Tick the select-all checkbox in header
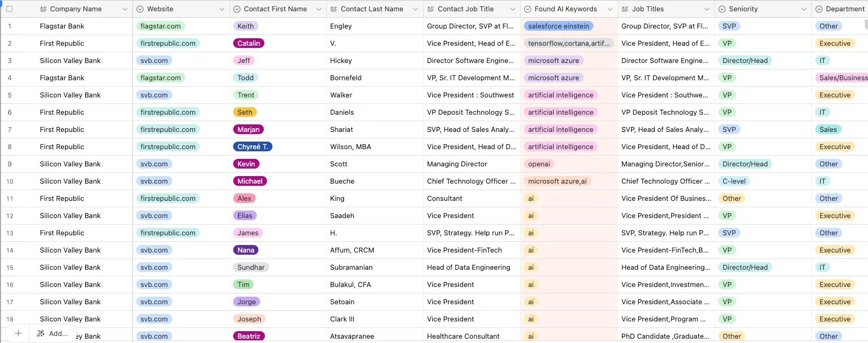Image resolution: width=868 pixels, height=343 pixels. coord(9,9)
